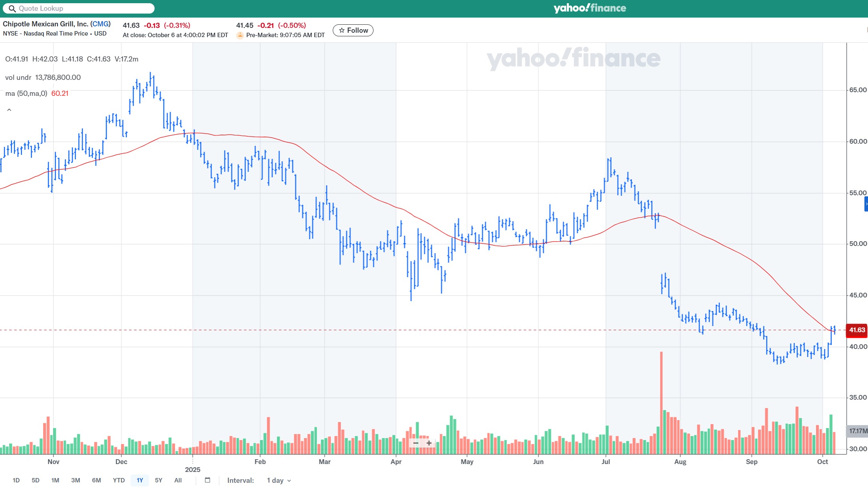
Task: Click the ma (50,ma,0) indicator label
Action: [26, 93]
